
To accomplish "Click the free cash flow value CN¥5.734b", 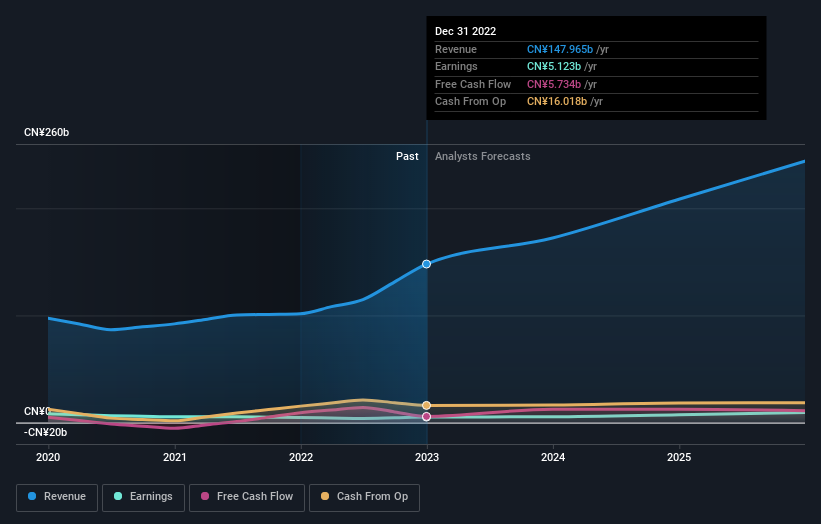I will [554, 84].
